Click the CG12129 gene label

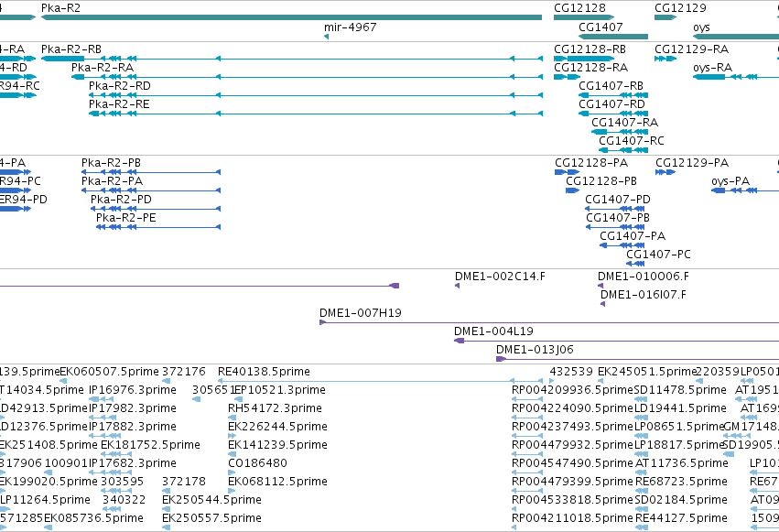680,8
